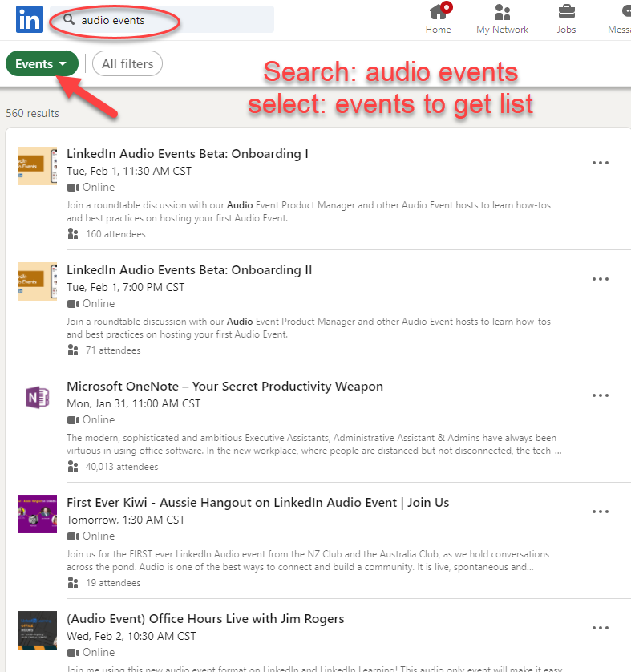Screen dimensions: 631x672
Task: Click the video camera icon under Onboarding I
Action: [x=73, y=188]
